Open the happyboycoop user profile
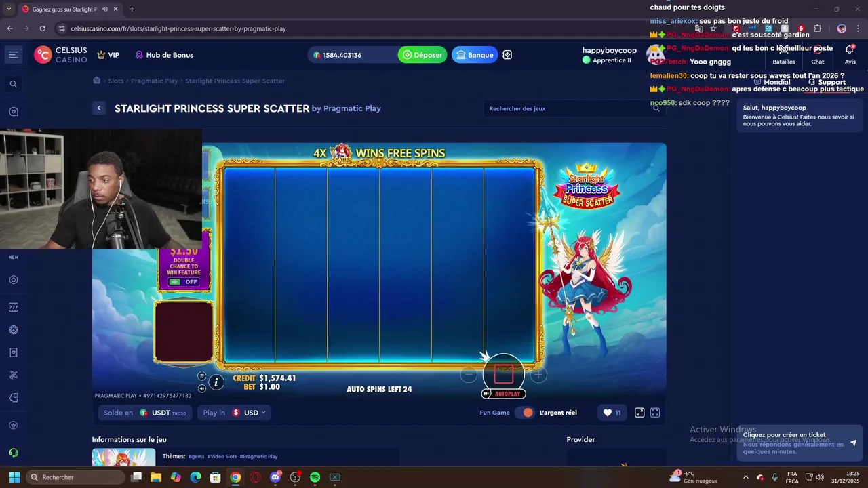This screenshot has width=868, height=488. [x=609, y=55]
